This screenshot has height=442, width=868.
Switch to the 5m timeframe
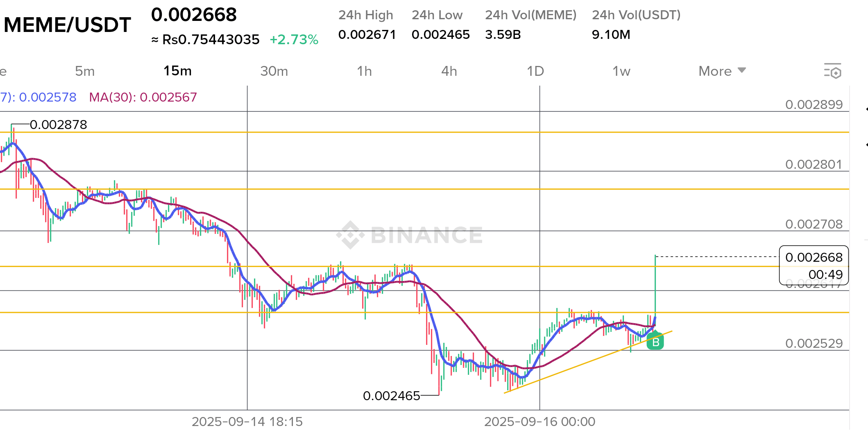click(85, 71)
